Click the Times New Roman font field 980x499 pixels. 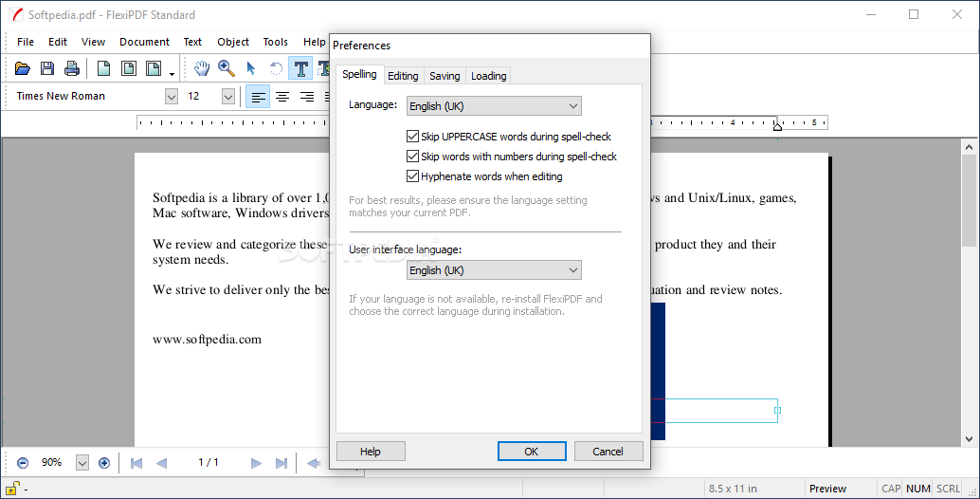pyautogui.click(x=89, y=97)
